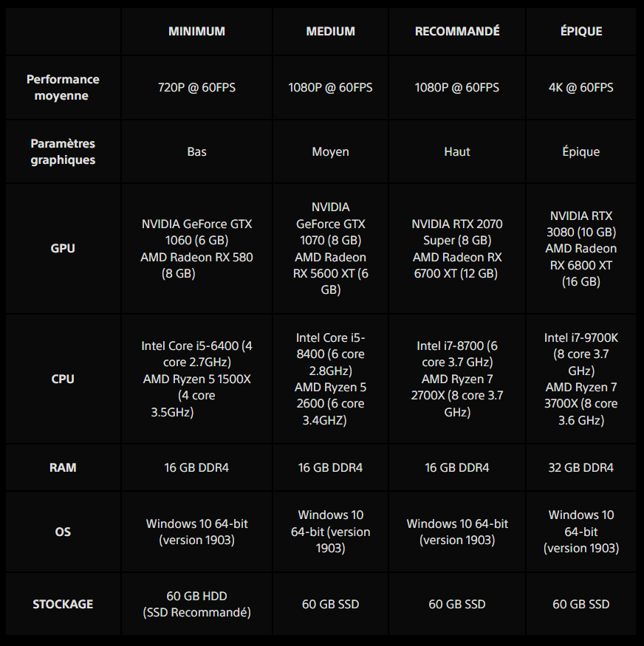Viewport: 644px width, 646px height.
Task: Click the MINIMUM column header
Action: pyautogui.click(x=196, y=31)
